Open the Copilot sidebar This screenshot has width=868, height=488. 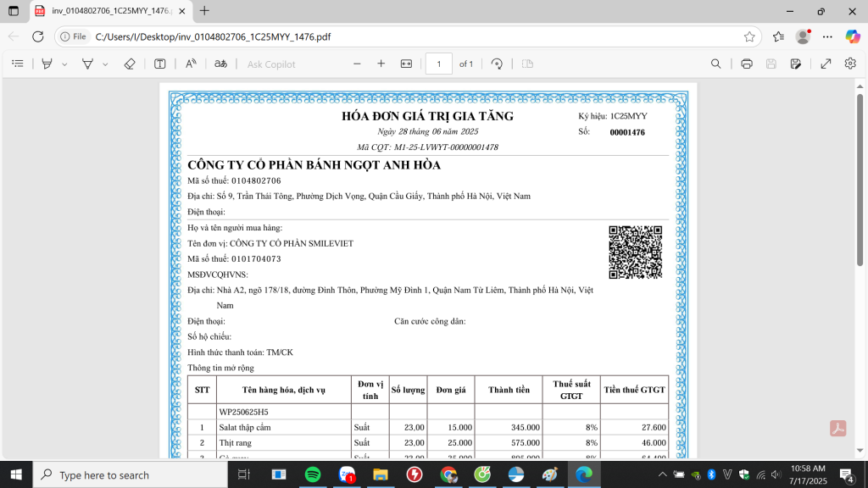click(x=853, y=36)
